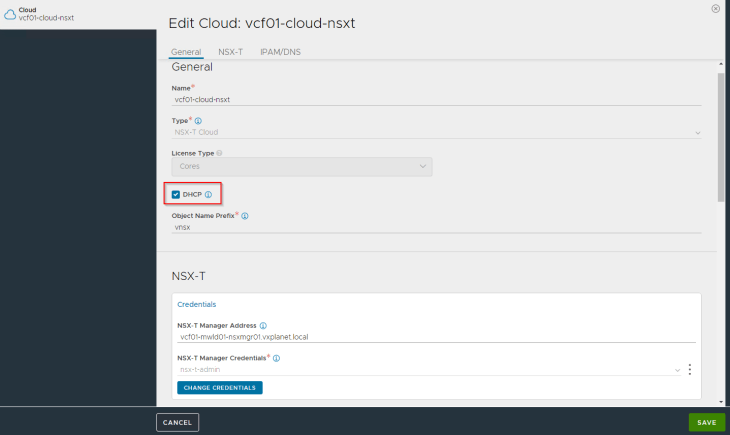Click the Object Name Prefix info icon

245,216
